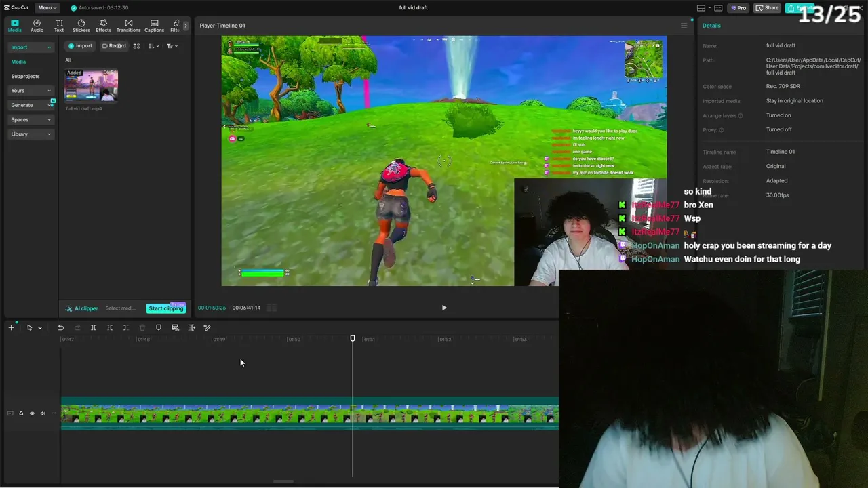Go to the Effects tab
Screen dimensions: 868x488
(103, 26)
